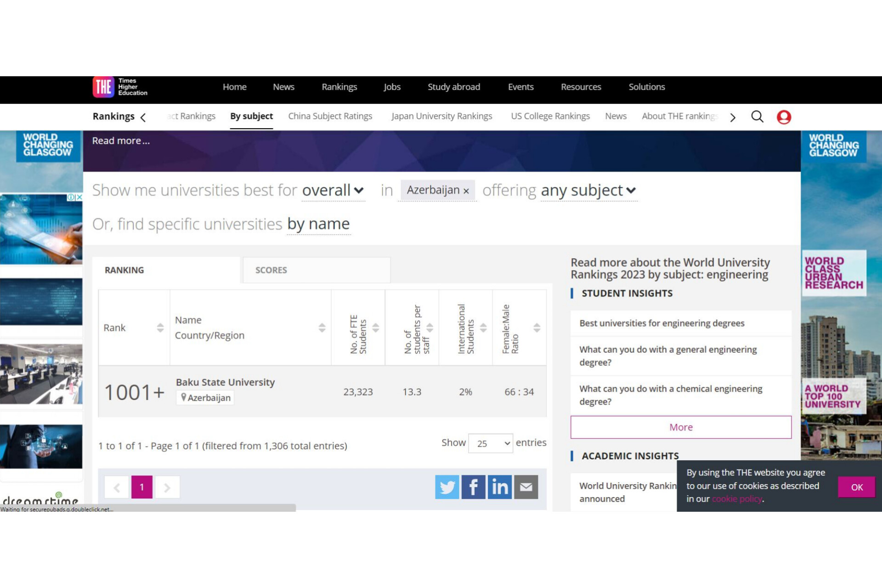Open the user account profile icon

tap(784, 117)
